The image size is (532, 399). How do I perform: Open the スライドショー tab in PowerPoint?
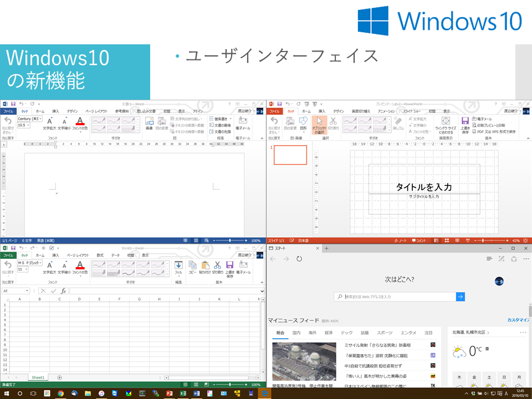tap(412, 111)
